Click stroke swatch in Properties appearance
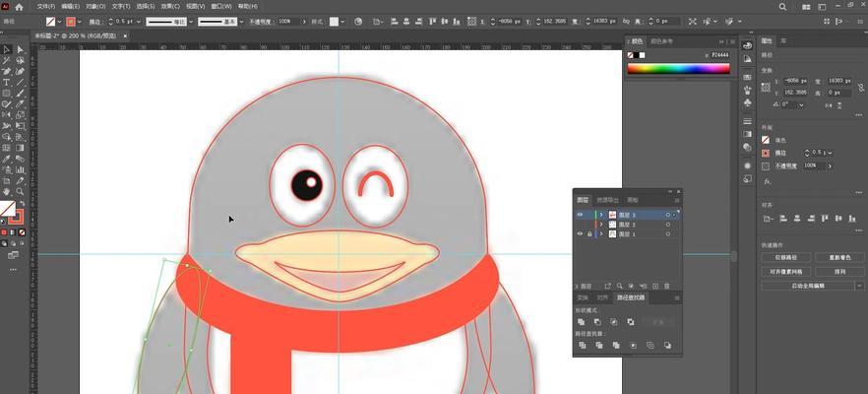 point(766,153)
